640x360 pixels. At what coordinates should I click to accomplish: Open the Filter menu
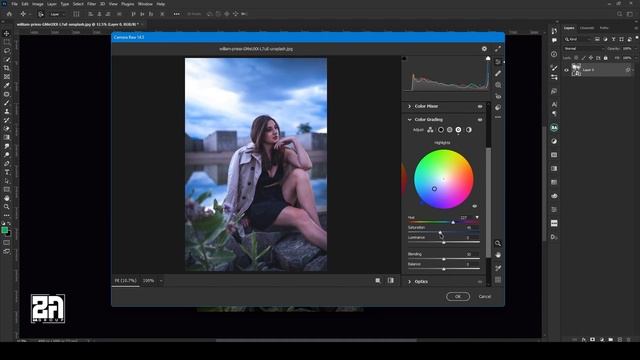(x=91, y=4)
